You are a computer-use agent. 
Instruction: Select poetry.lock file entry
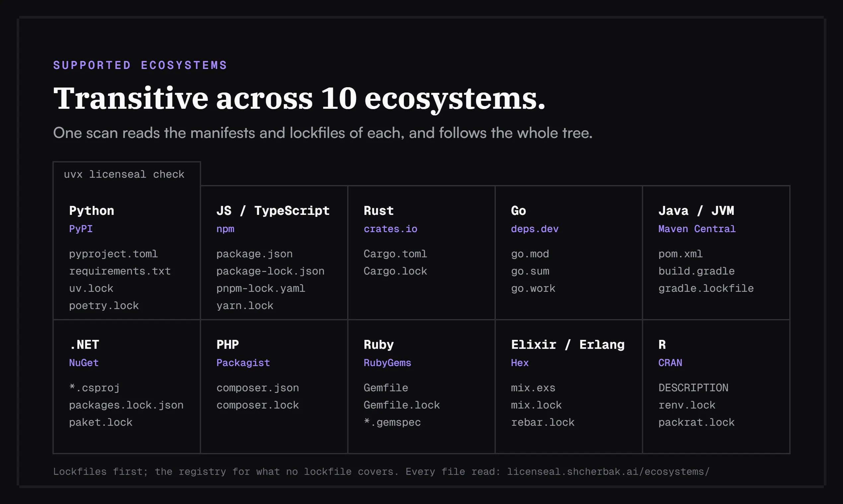point(104,306)
